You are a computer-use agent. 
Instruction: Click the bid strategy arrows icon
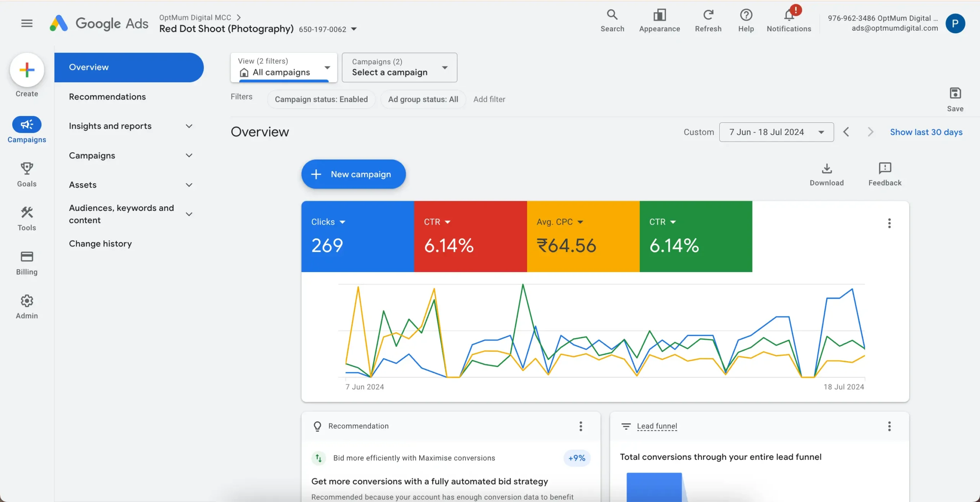(x=318, y=458)
